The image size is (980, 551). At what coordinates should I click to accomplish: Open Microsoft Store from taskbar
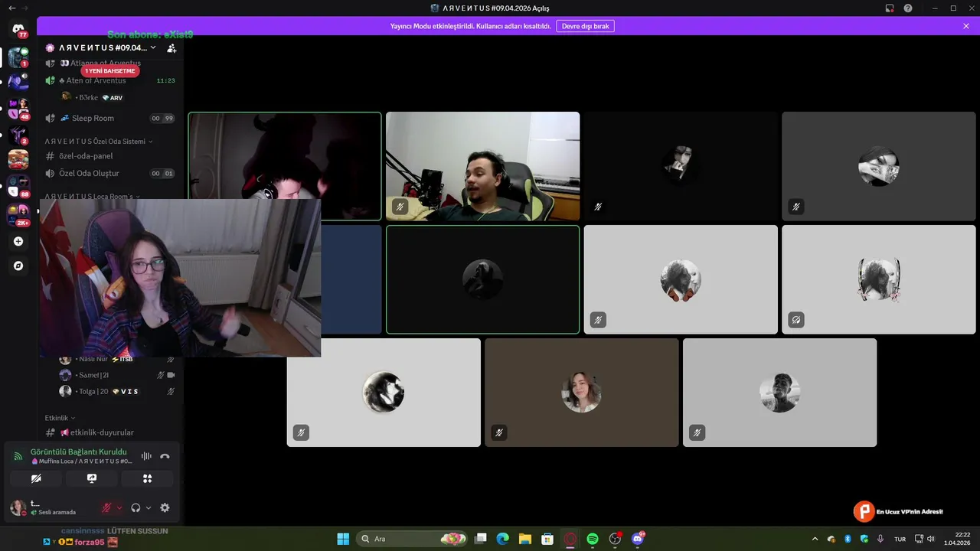[547, 539]
